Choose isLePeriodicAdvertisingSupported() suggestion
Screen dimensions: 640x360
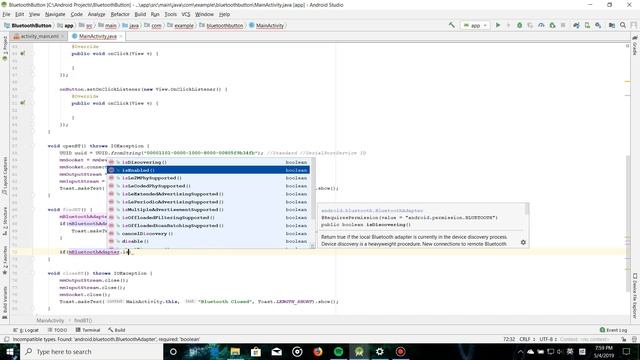coord(208,202)
